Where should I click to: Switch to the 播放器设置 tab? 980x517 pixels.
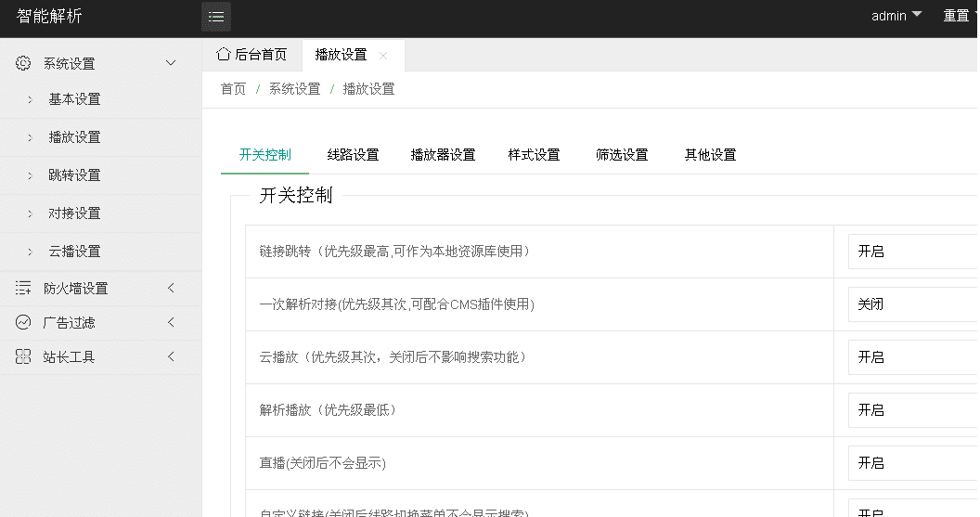(443, 155)
